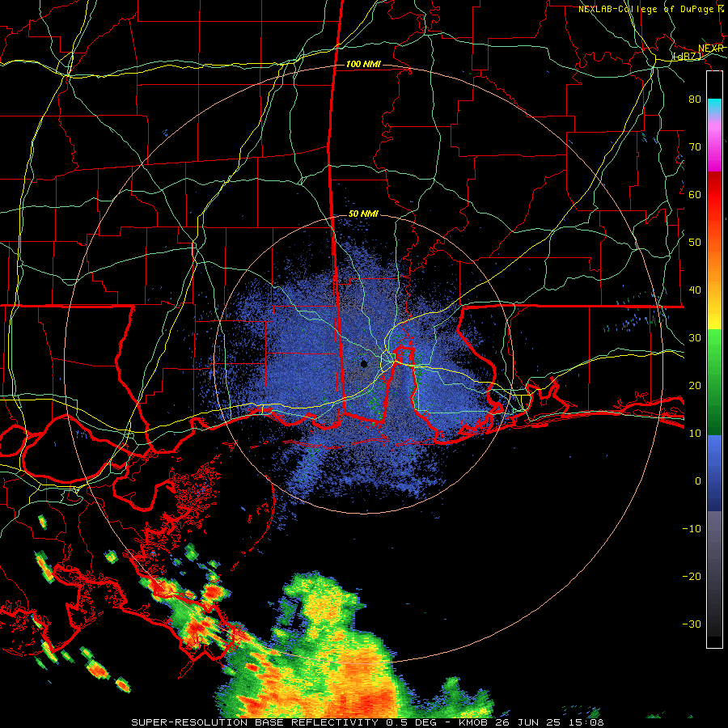
Task: Click the 20 value on the dBZ scale
Action: [x=695, y=386]
